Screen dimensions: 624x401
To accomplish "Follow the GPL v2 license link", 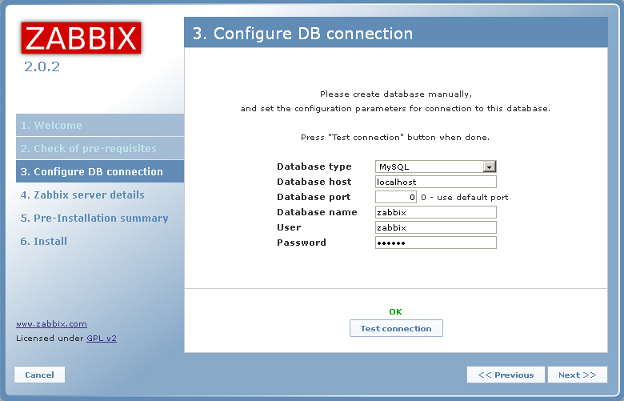I will coord(102,338).
